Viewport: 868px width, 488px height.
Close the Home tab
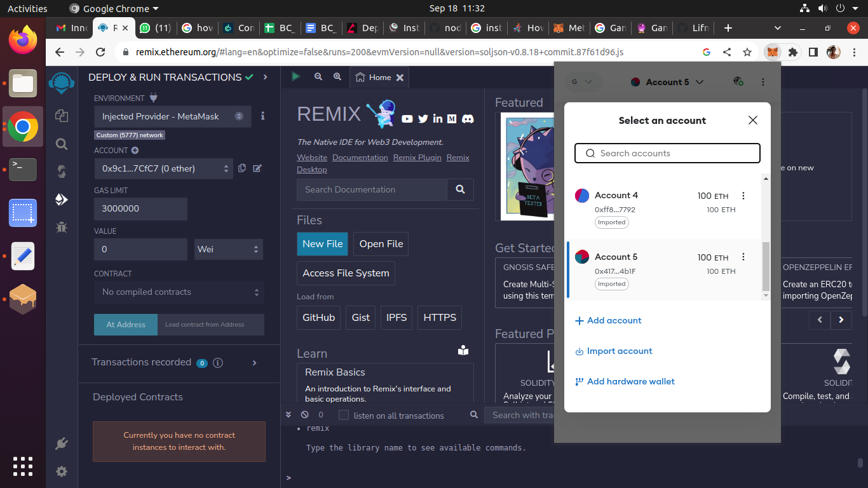400,78
